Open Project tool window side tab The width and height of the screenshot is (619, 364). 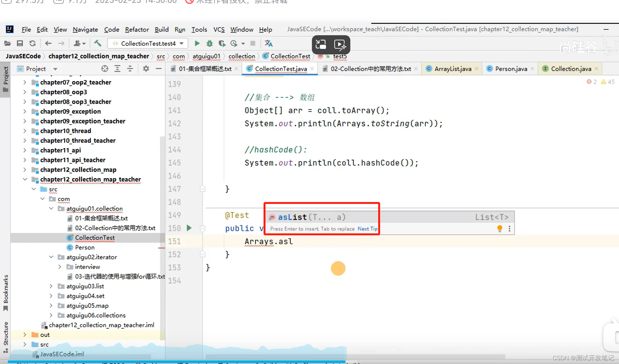tap(5, 79)
